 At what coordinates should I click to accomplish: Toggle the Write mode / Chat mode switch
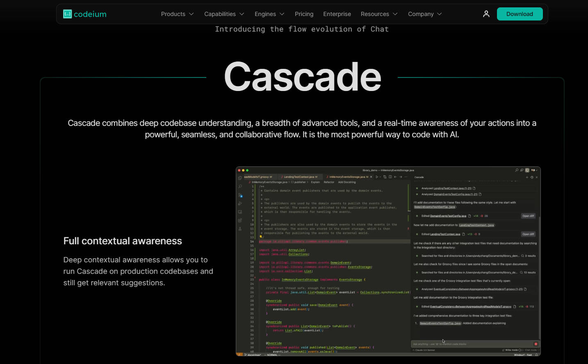[x=521, y=350]
